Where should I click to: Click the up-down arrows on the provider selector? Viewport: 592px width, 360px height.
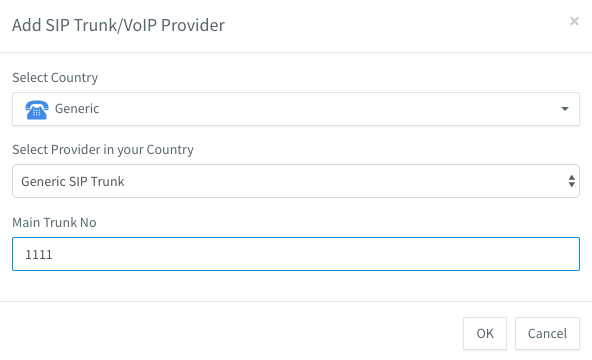[572, 181]
